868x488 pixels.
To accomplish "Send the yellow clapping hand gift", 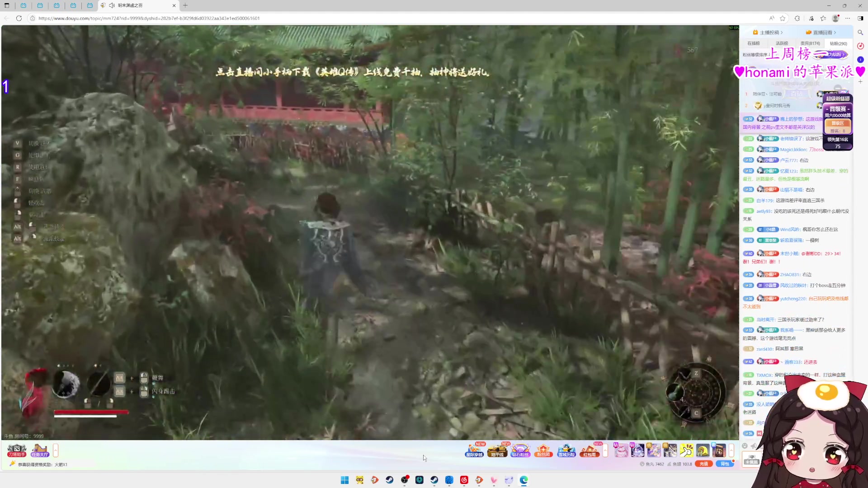I will tap(686, 450).
